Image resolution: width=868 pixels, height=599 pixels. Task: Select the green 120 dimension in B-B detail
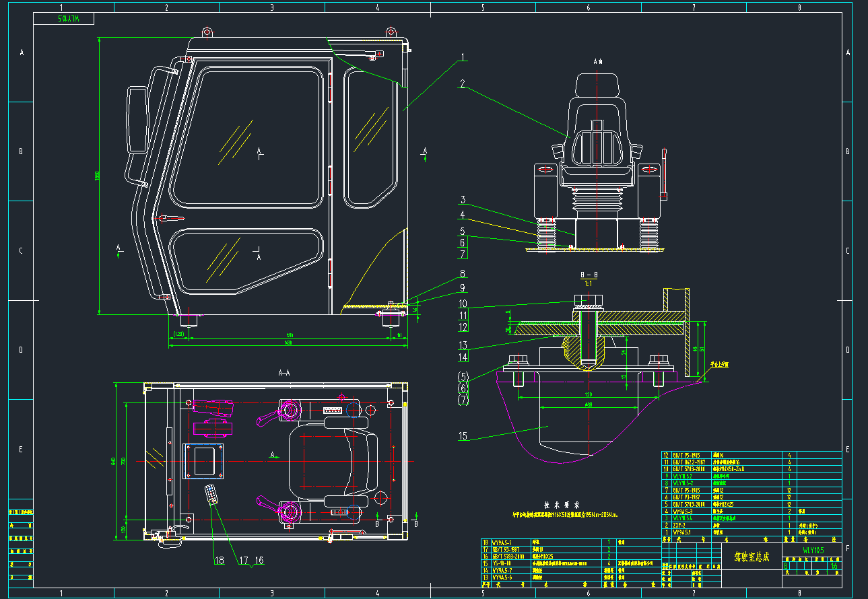(x=588, y=394)
